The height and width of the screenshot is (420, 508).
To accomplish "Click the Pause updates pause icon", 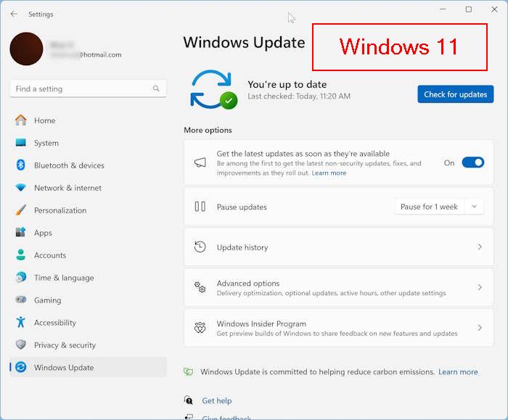I will pyautogui.click(x=200, y=206).
